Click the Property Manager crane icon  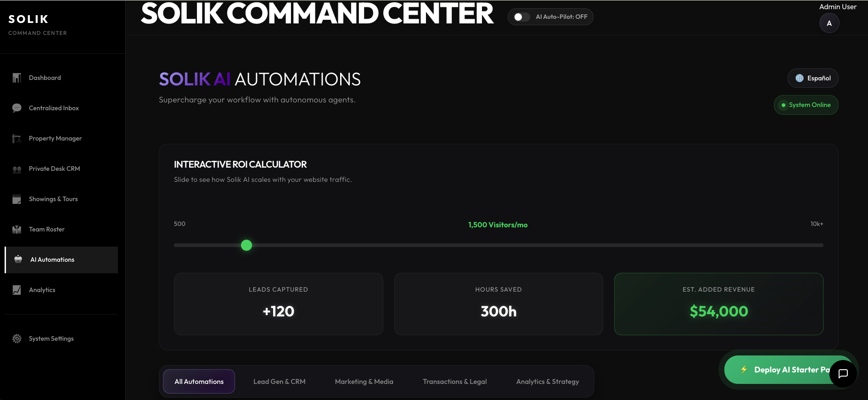(x=17, y=138)
